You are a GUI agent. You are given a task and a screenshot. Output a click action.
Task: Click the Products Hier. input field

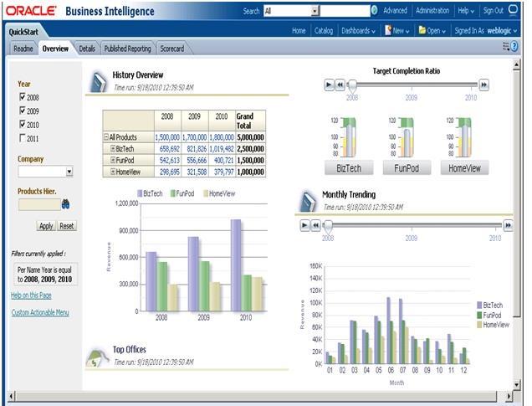(39, 205)
